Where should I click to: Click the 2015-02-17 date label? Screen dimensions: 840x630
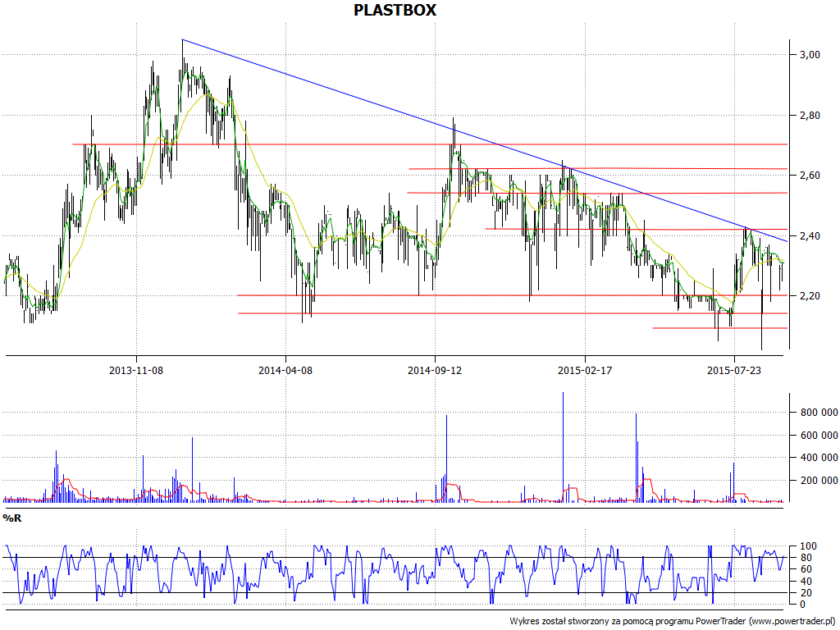click(x=585, y=370)
